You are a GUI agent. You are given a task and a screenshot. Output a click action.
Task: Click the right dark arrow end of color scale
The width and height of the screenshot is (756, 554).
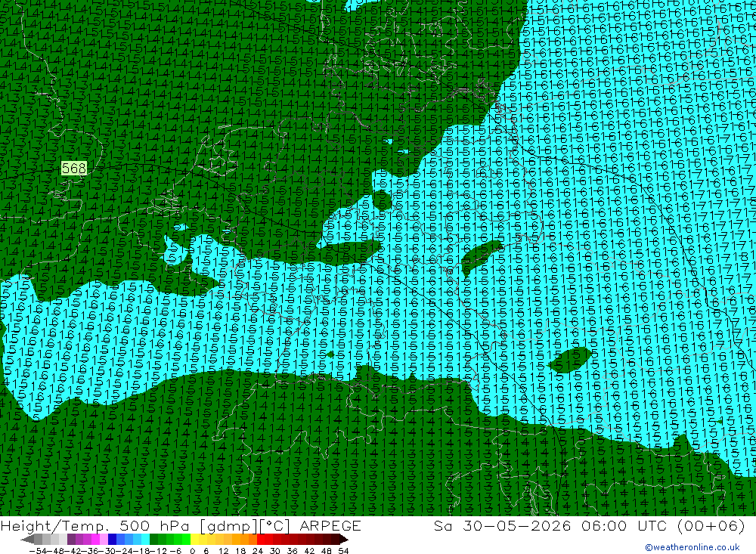(x=343, y=540)
